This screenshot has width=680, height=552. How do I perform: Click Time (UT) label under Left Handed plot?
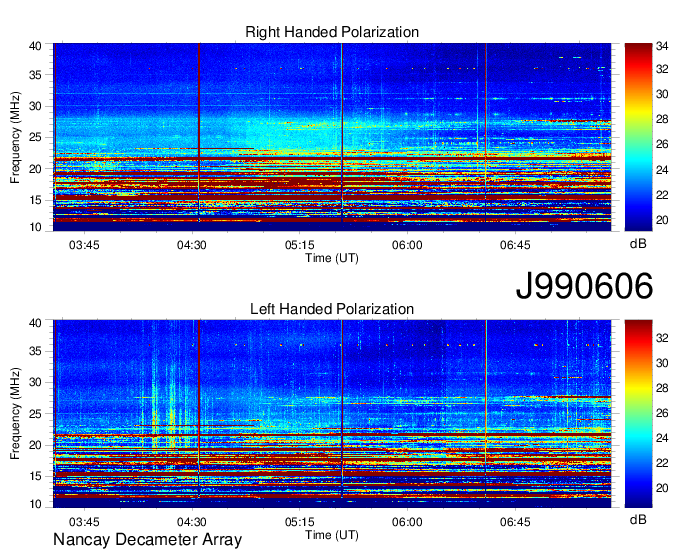(x=332, y=535)
